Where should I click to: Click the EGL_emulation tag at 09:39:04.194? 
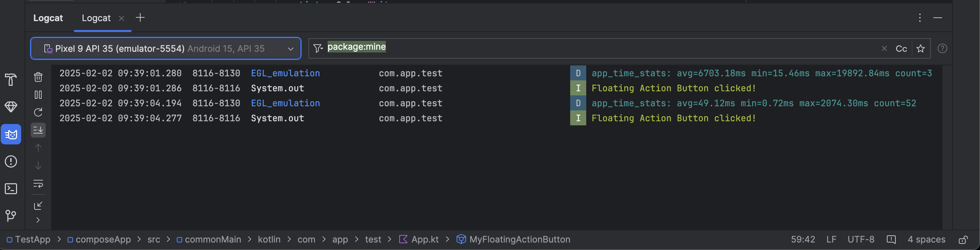click(x=285, y=103)
